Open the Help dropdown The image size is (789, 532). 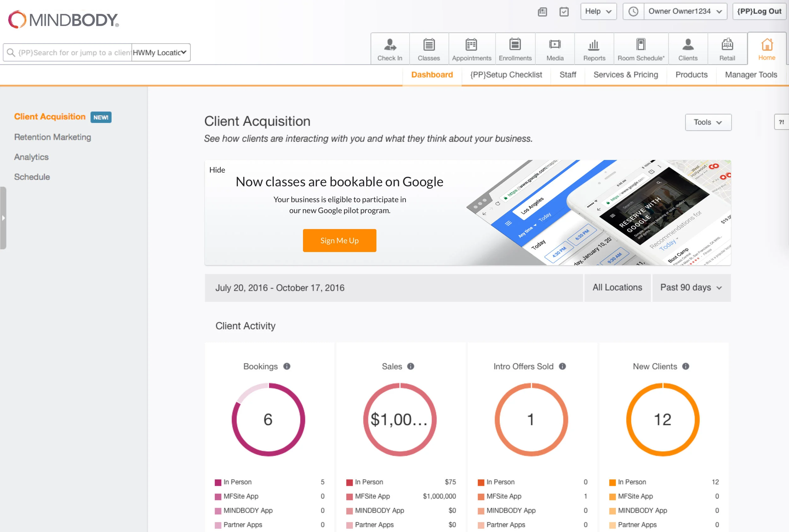click(598, 11)
